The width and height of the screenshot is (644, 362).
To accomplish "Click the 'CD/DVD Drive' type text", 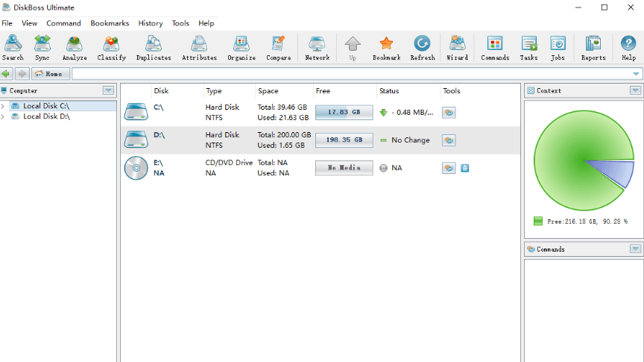I will [x=229, y=163].
